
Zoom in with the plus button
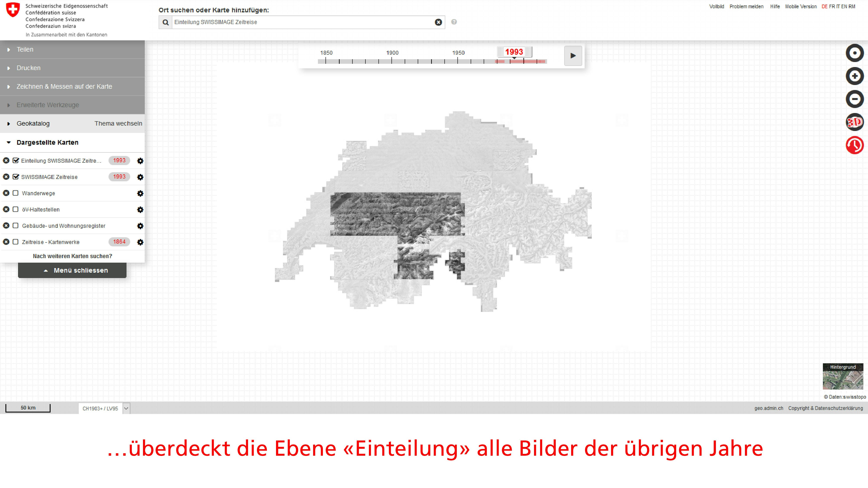point(855,76)
